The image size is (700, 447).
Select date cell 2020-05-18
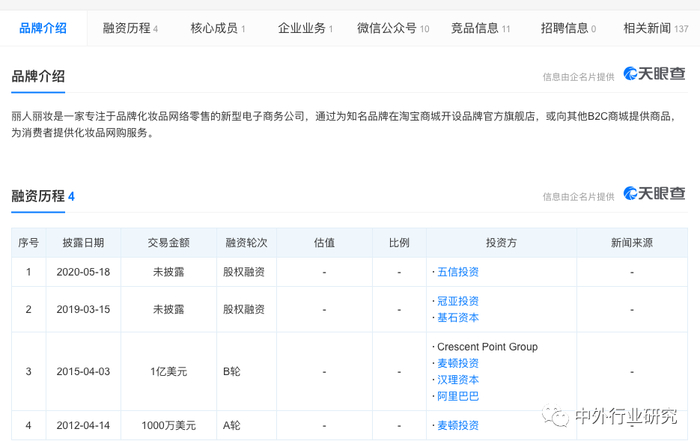83,272
